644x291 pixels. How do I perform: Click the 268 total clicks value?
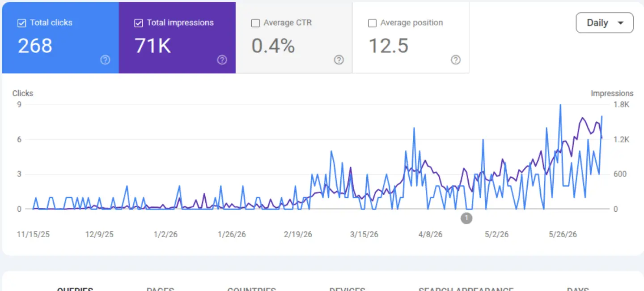[x=35, y=46]
